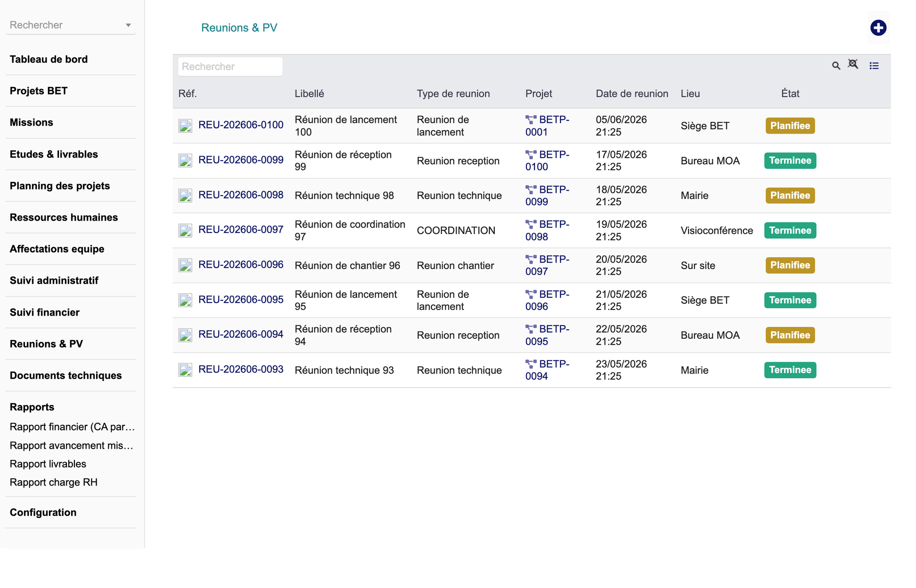The image size is (916, 588).
Task: Click the Réf. column header
Action: point(187,94)
